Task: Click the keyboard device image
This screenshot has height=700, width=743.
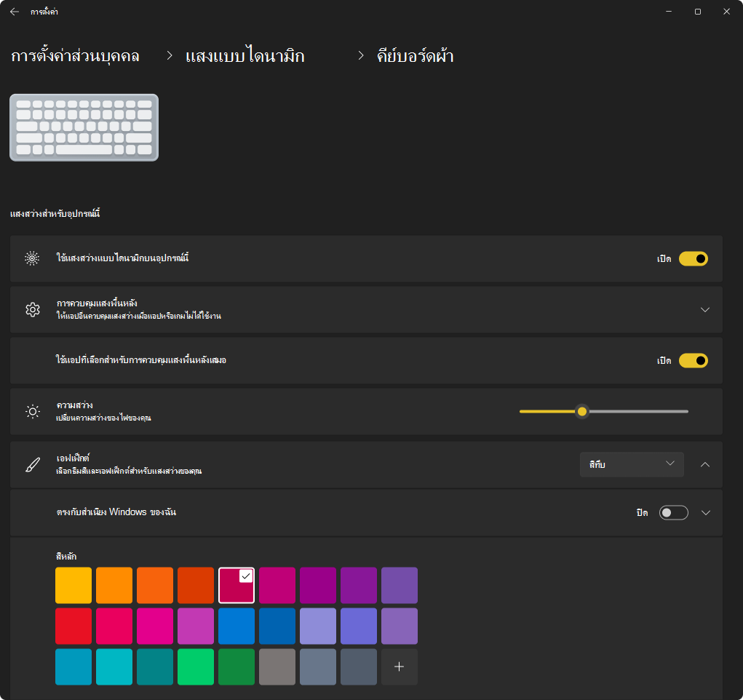Action: (84, 127)
